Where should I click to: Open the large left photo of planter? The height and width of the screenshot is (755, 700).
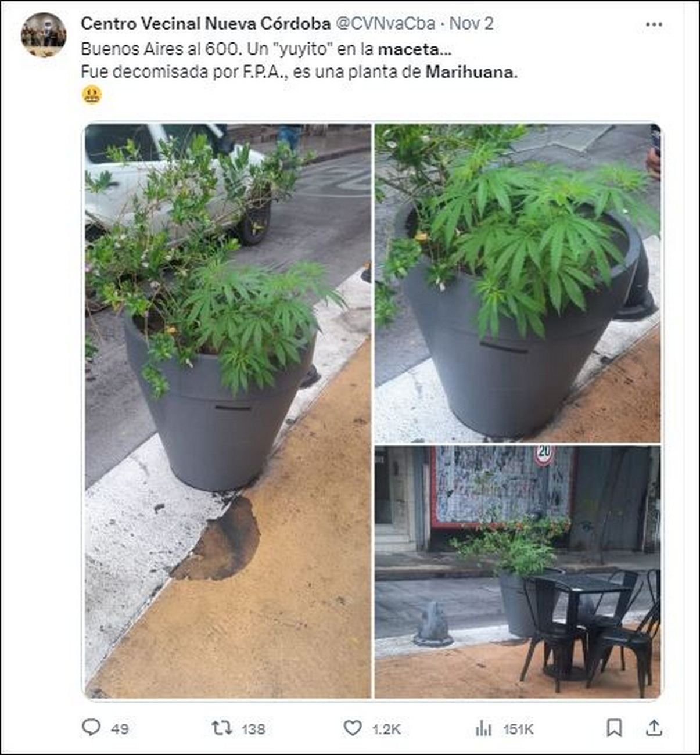coord(228,411)
